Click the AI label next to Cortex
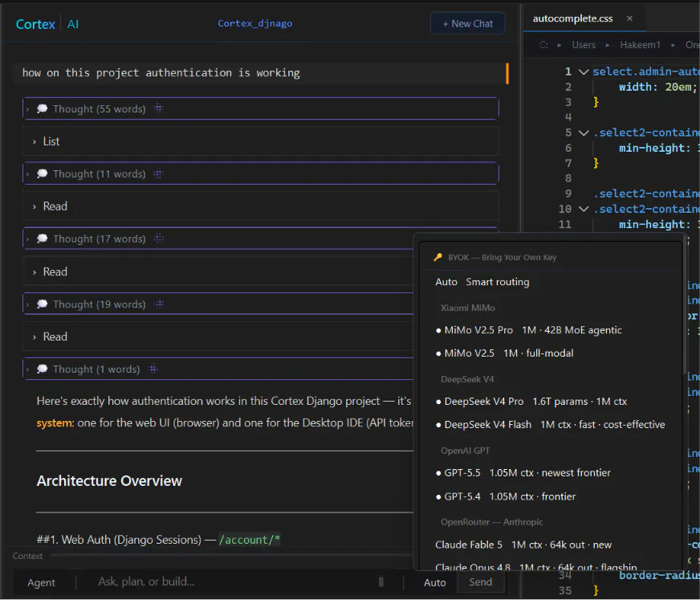 point(73,24)
